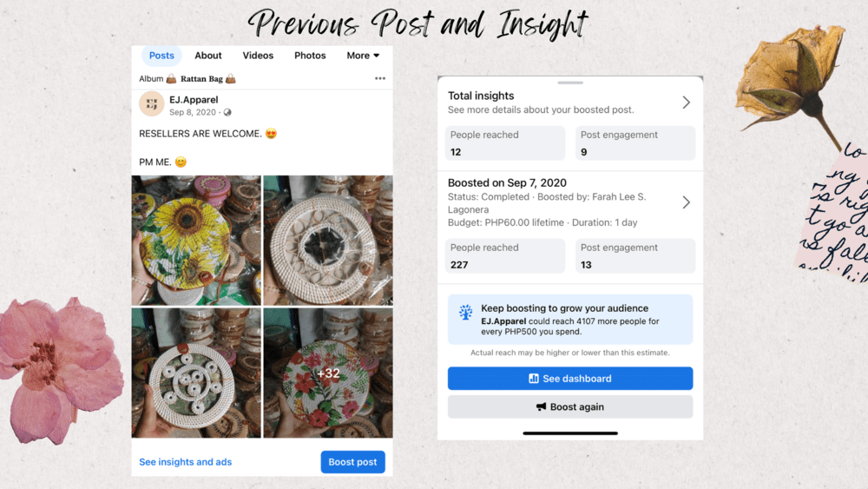Tap the Boost again button
Screen dimensions: 868x489
coord(570,406)
